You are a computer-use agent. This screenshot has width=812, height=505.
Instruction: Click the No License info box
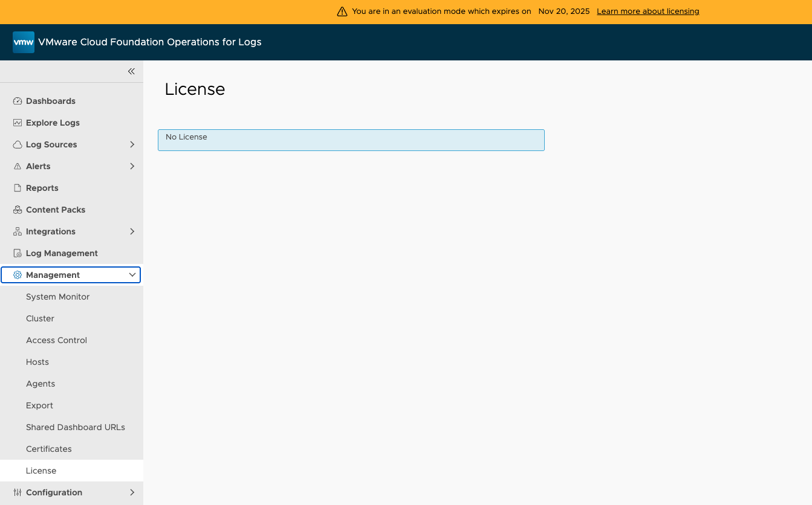pyautogui.click(x=351, y=140)
